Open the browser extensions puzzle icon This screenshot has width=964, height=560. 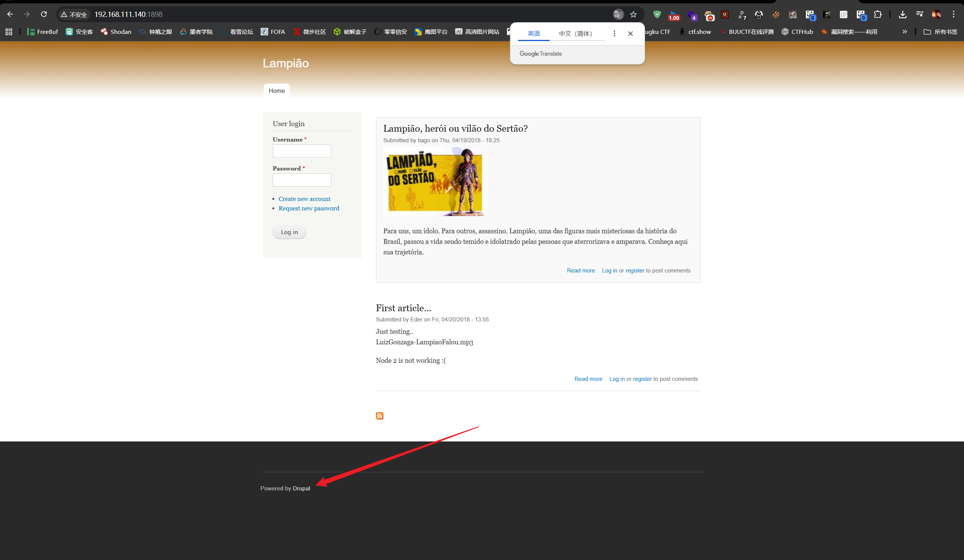878,15
